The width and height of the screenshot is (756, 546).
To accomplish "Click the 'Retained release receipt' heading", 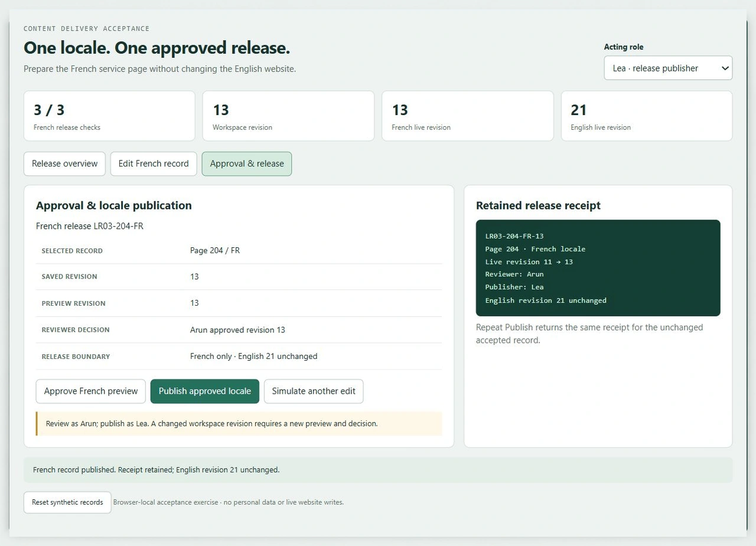I will tap(538, 205).
